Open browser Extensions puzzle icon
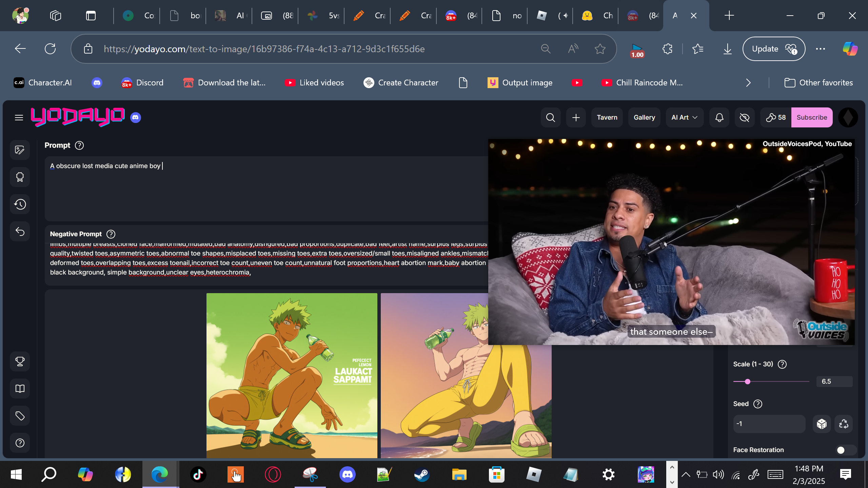The width and height of the screenshot is (868, 488). [667, 49]
